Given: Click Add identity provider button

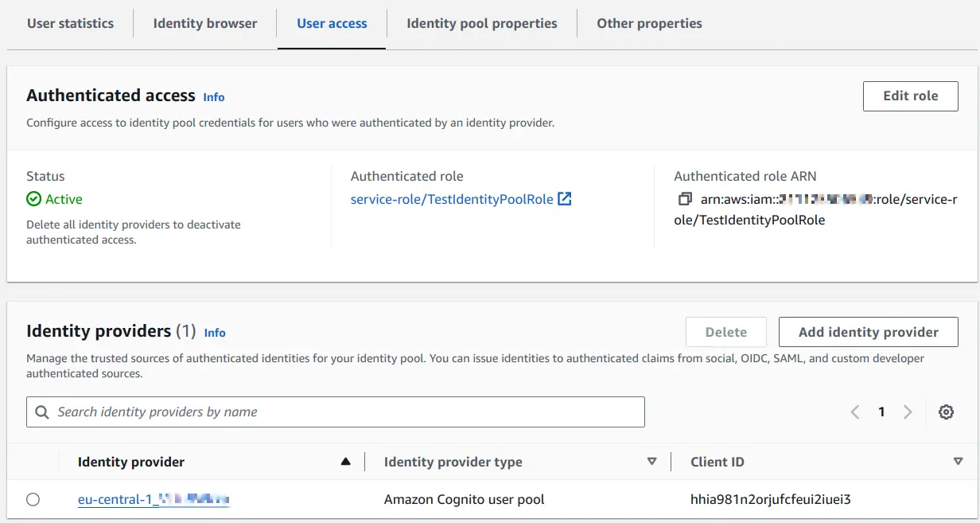Looking at the screenshot, I should 868,332.
